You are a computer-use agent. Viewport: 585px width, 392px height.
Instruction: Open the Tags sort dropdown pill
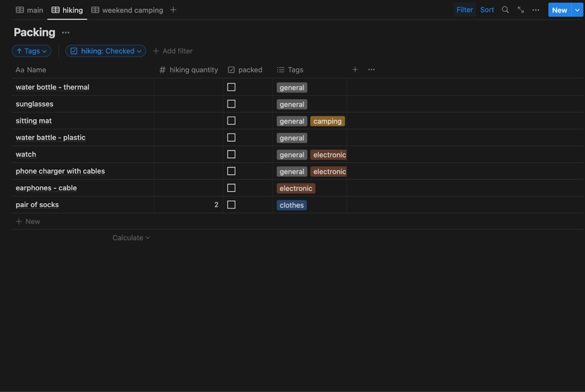[x=32, y=51]
